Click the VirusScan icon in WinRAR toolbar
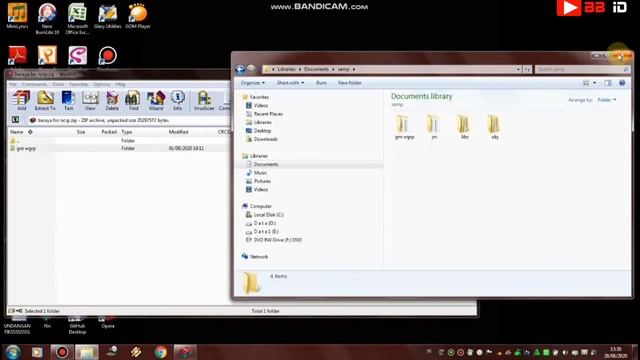Image resolution: width=640 pixels, height=360 pixels. (204, 100)
